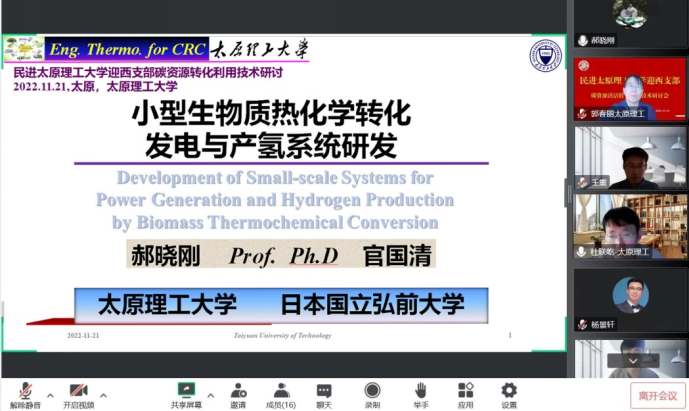Image resolution: width=689 pixels, height=411 pixels.
Task: Select the 王重 video tile
Action: pyautogui.click(x=630, y=158)
